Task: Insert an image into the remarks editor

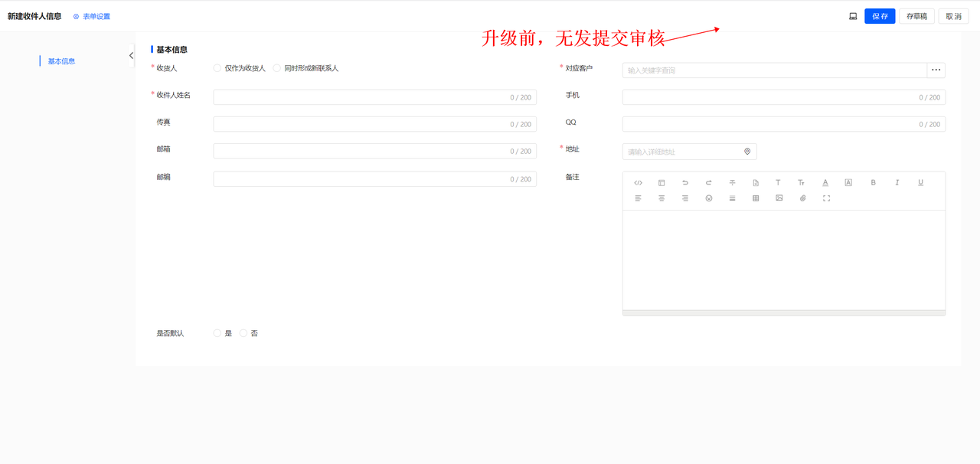Action: (779, 198)
